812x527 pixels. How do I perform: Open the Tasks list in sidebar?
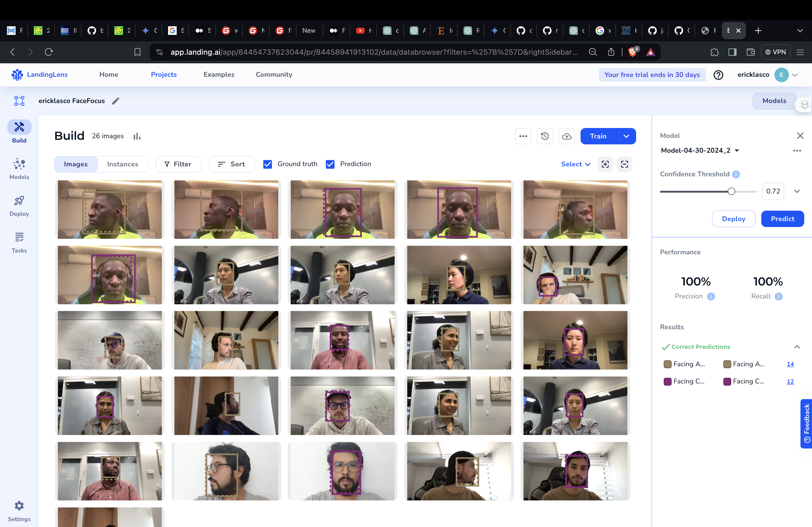point(19,243)
